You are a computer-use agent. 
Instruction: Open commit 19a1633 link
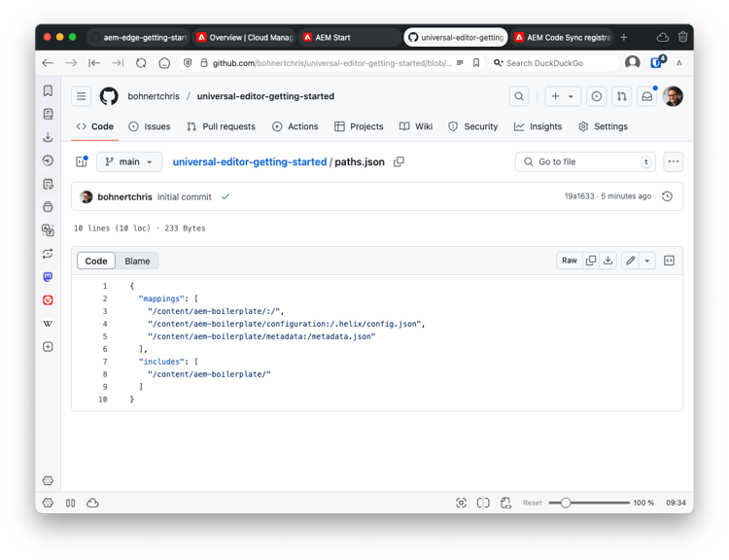[579, 196]
